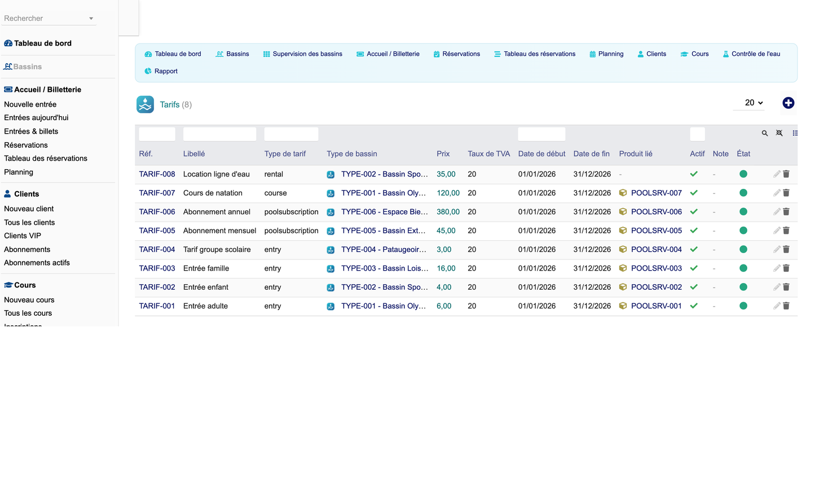Open the column selector list icon
Screen dimensions: 815x504
click(795, 134)
